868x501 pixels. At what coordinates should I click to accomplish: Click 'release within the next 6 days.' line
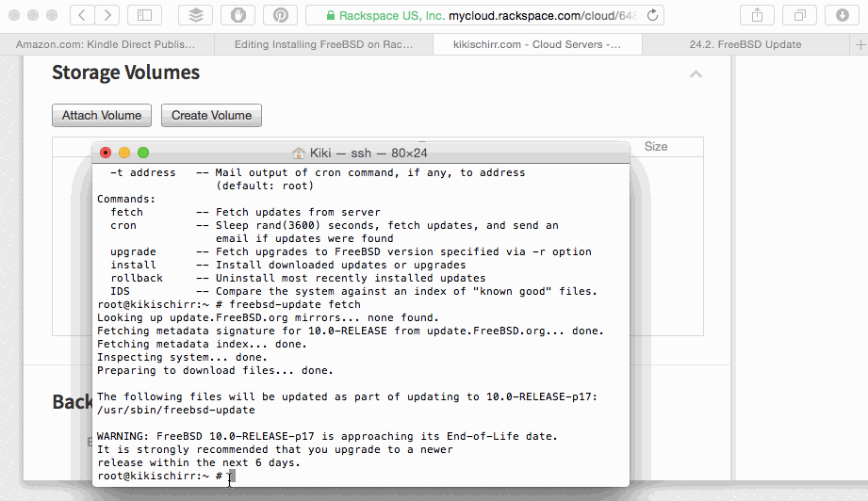point(199,462)
